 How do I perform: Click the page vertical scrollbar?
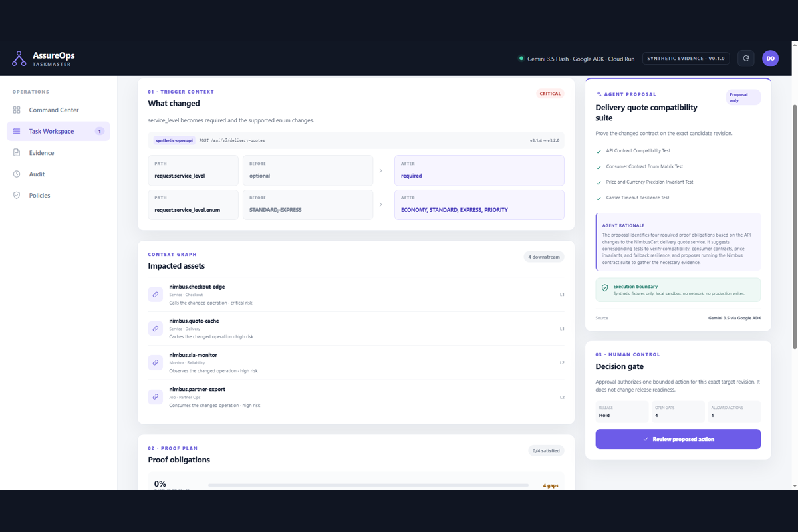(795, 226)
